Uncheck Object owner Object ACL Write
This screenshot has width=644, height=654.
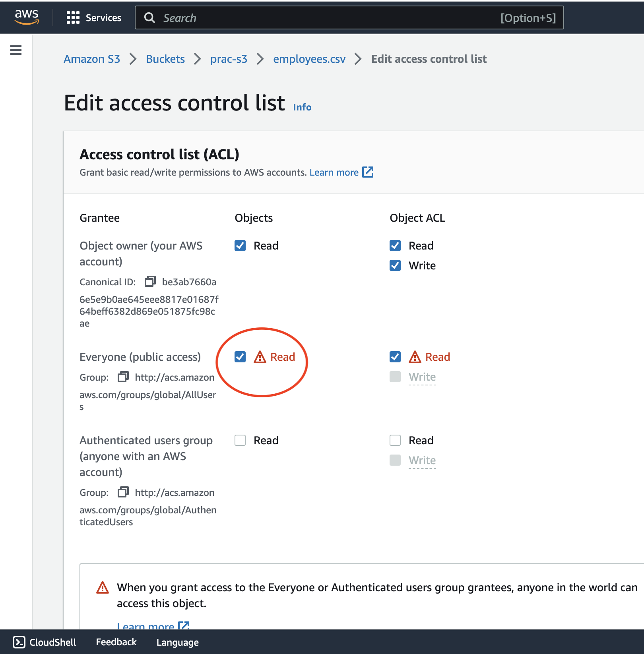395,265
